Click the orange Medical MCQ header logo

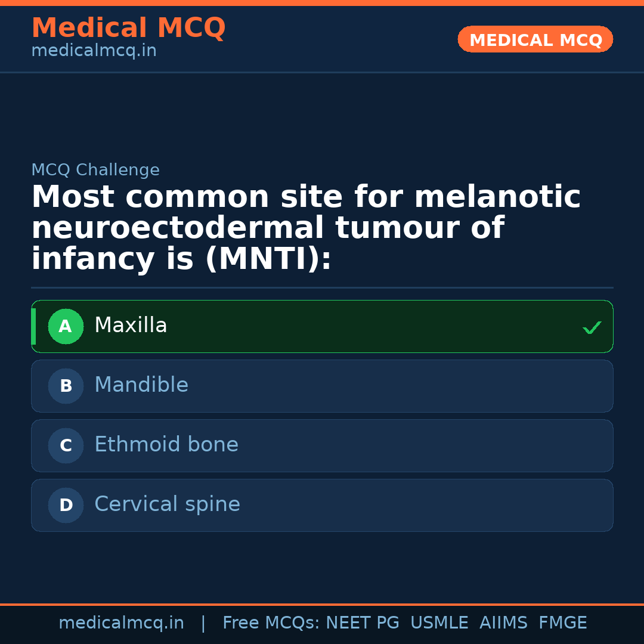(x=128, y=28)
